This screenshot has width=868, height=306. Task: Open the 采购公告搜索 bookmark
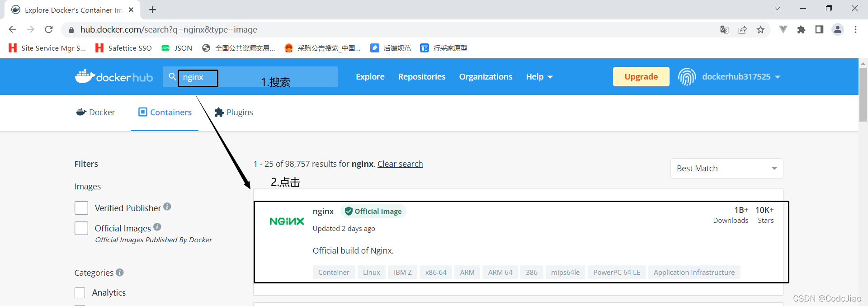coord(323,48)
